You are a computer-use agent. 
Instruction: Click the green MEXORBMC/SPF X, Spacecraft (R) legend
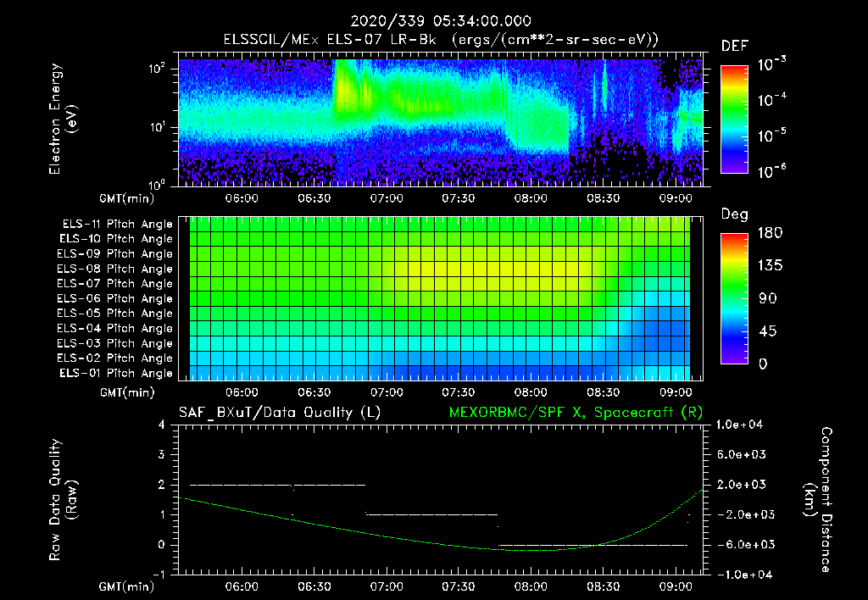click(x=576, y=413)
